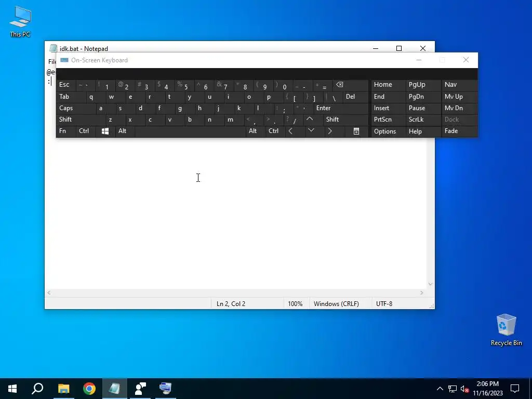Click Notepad vertical scrollbar down arrow
Image resolution: width=532 pixels, height=399 pixels.
click(x=430, y=284)
